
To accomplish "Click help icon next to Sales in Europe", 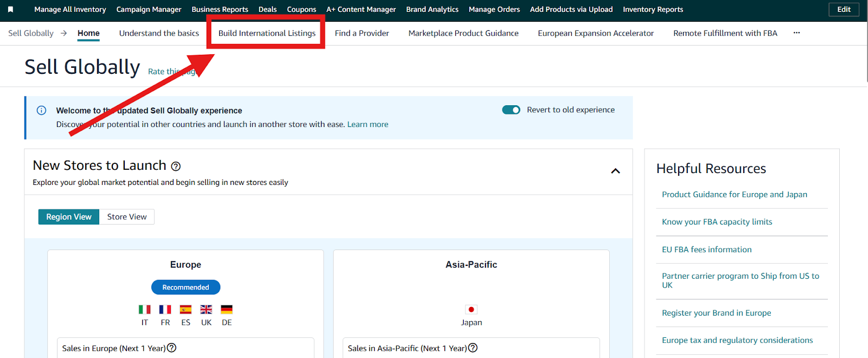I will coord(171,348).
